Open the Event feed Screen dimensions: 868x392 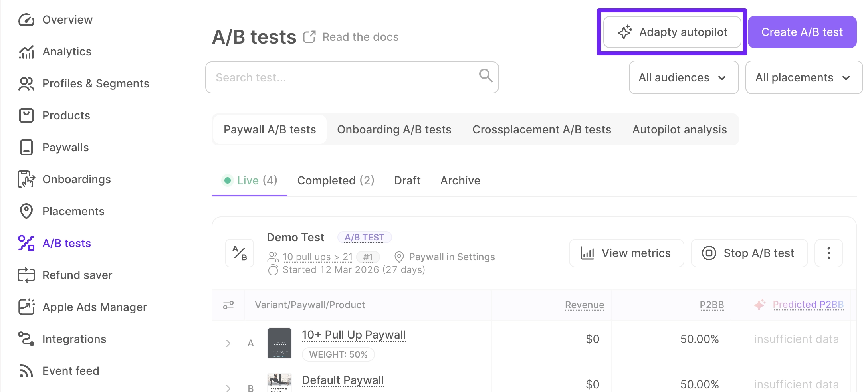(x=70, y=371)
